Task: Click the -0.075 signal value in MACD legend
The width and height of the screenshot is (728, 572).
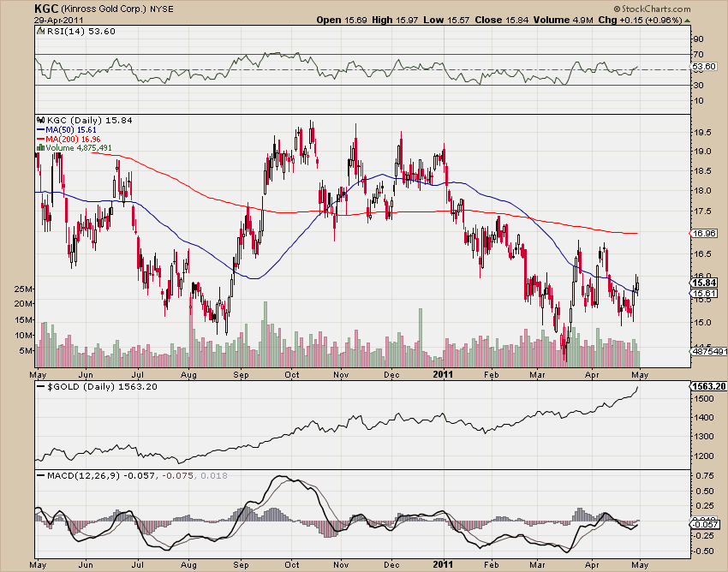Action: (178, 475)
